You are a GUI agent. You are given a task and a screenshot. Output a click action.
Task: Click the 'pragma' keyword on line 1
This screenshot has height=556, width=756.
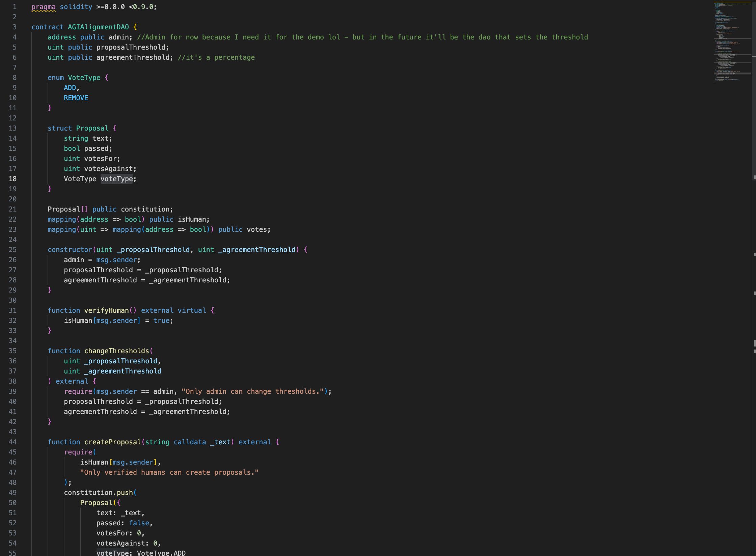coord(44,7)
